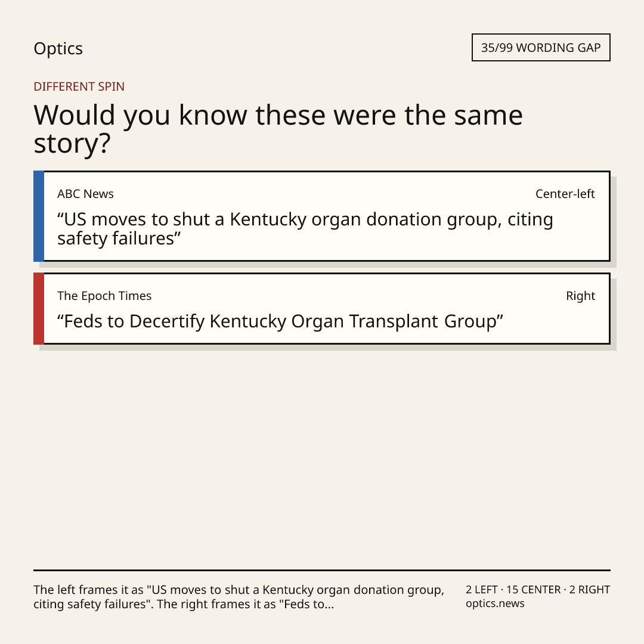Click the '2 LEFT · 15 CENTER · 2 RIGHT' count
The image size is (644, 644).
coord(538,590)
